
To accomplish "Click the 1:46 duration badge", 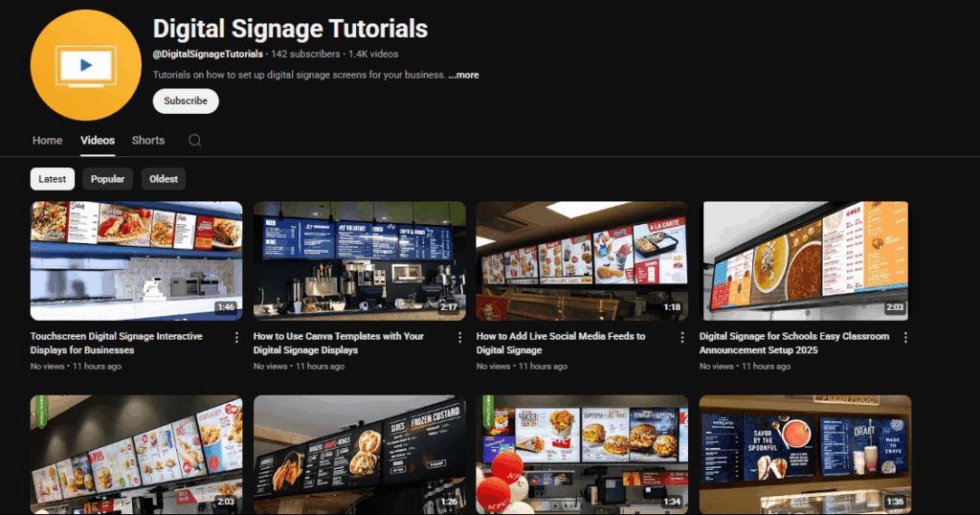I will 226,307.
